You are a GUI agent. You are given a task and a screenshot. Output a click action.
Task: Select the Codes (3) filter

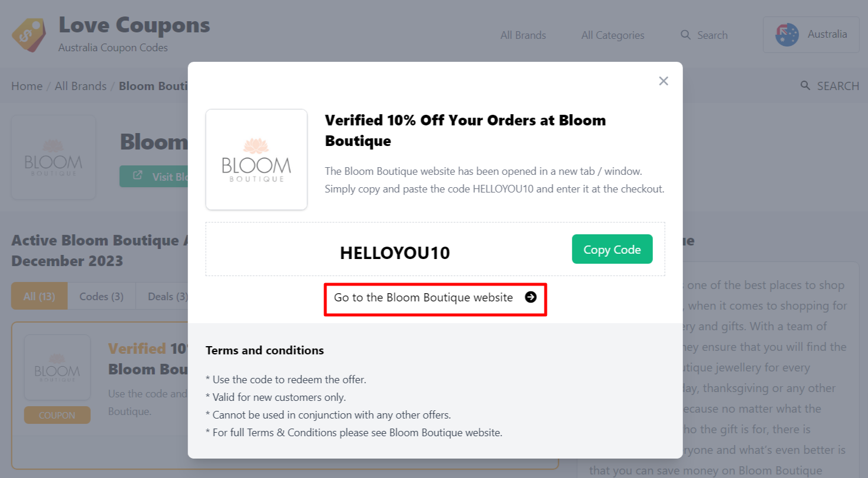[x=101, y=296]
